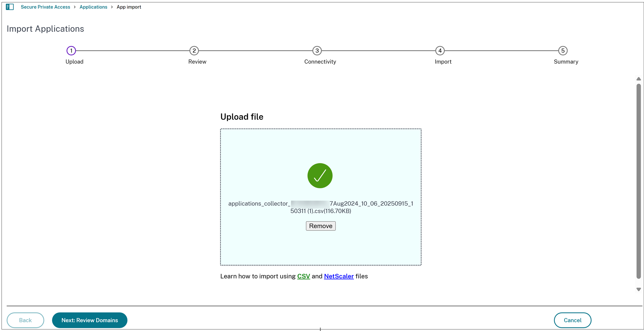This screenshot has height=331, width=644.
Task: Click the App import breadcrumb label
Action: tap(129, 7)
